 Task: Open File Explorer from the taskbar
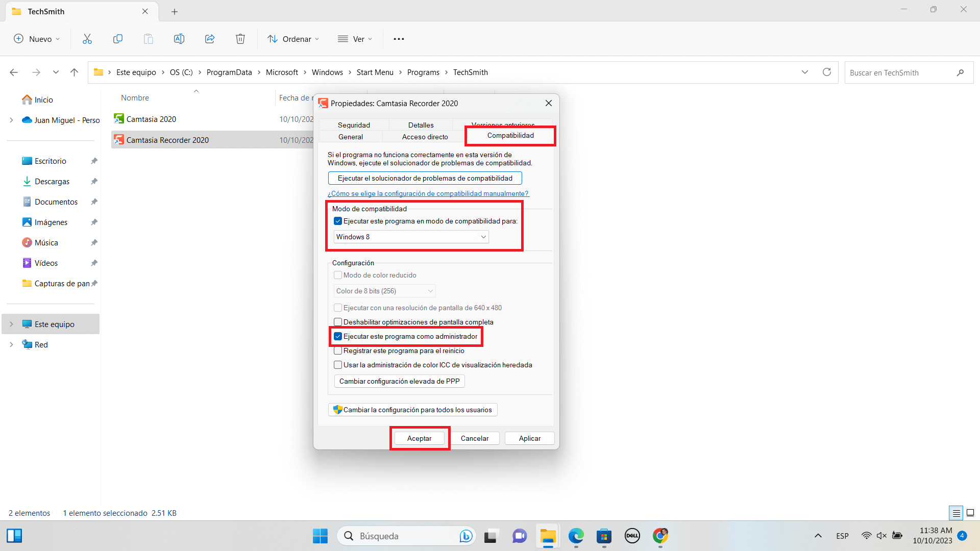(548, 536)
